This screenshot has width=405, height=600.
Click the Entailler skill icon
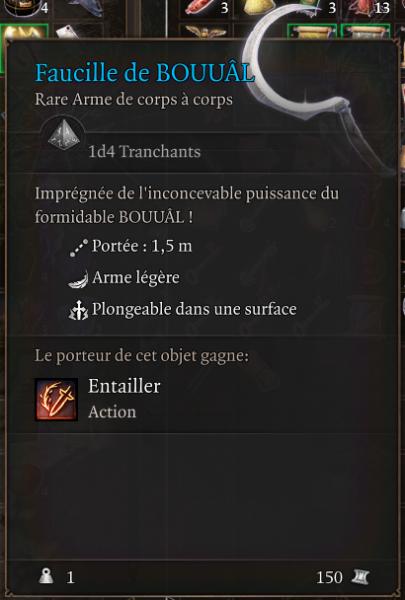click(56, 399)
